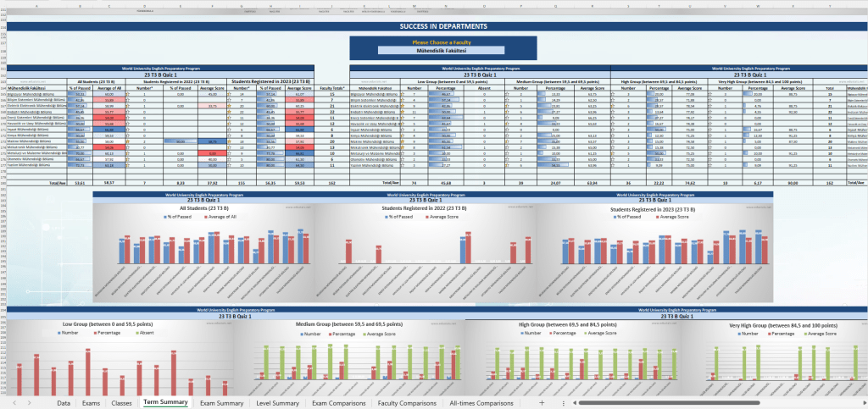Select the Students Registered in 2022 chart

click(x=425, y=254)
